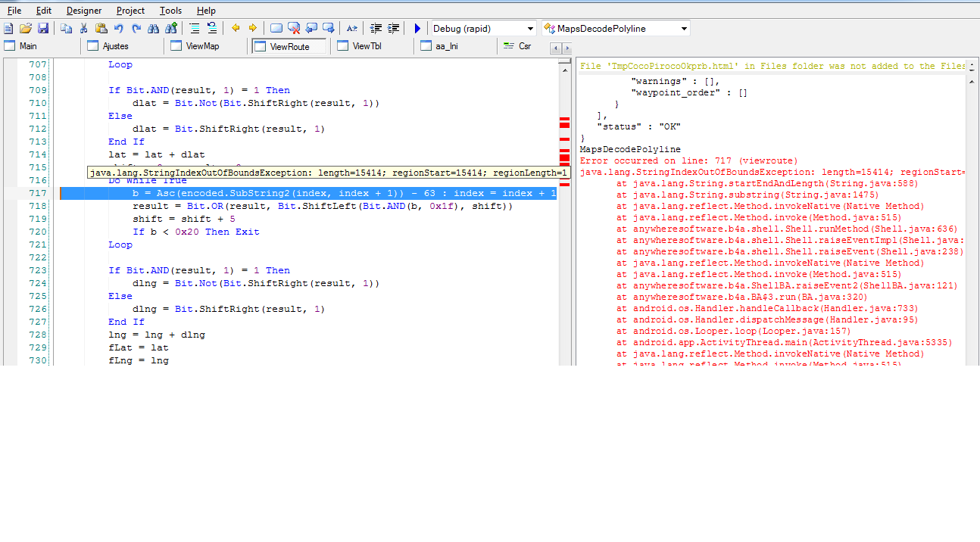This screenshot has width=980, height=542.
Task: Open the Tools menu
Action: pyautogui.click(x=171, y=11)
